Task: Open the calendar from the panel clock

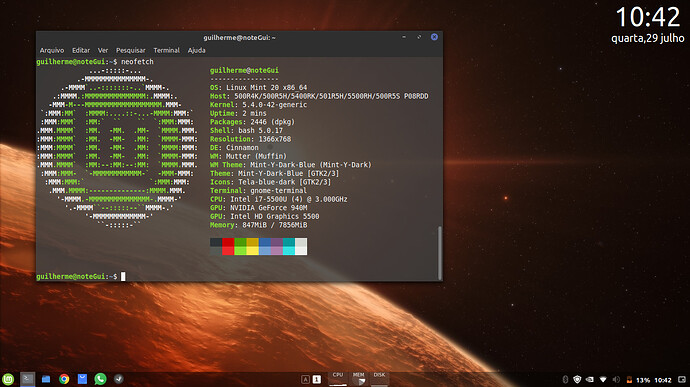Action: coord(663,380)
